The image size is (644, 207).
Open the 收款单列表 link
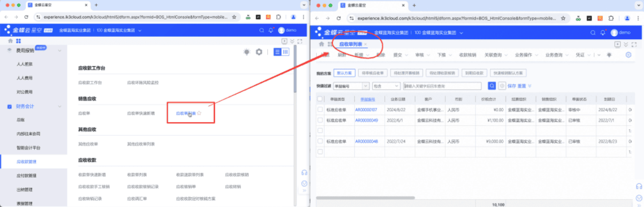coord(138,174)
